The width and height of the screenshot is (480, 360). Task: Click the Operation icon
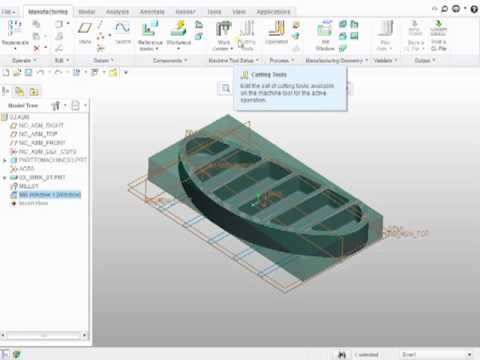tap(277, 29)
